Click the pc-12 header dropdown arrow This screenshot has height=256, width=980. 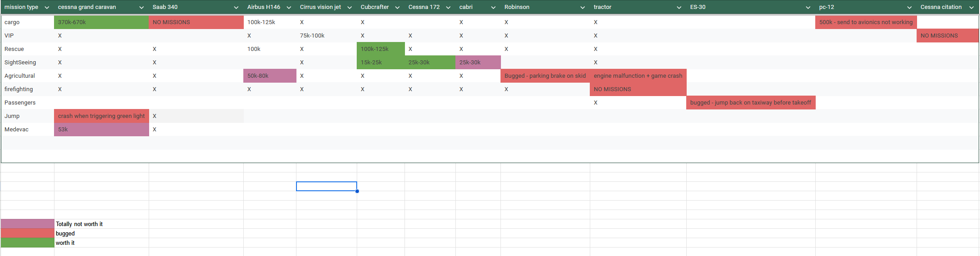(x=909, y=8)
